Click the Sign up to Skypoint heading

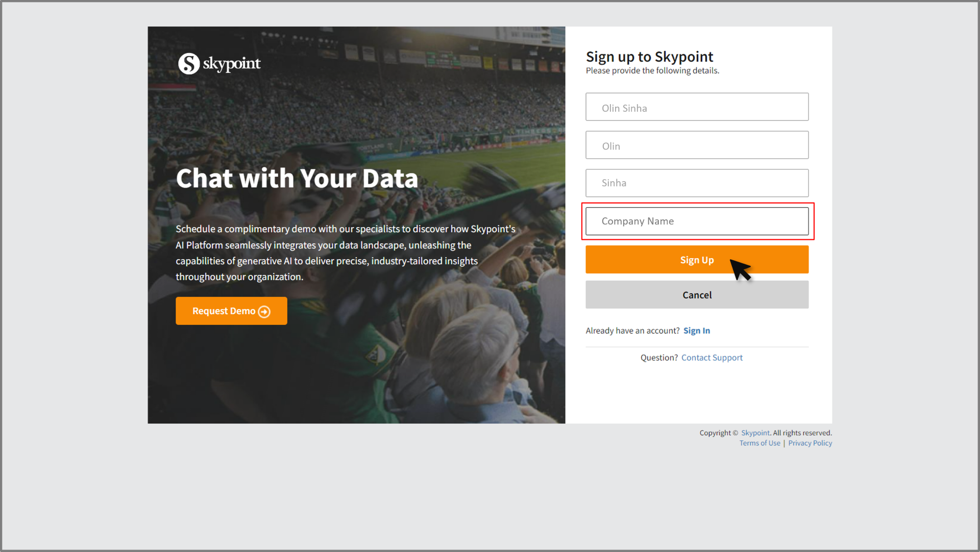coord(649,57)
